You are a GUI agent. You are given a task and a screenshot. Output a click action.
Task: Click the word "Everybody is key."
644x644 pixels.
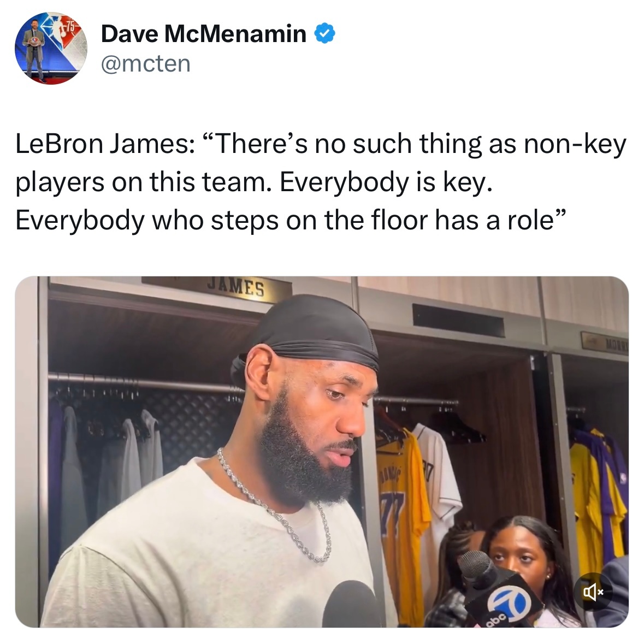[x=386, y=182]
